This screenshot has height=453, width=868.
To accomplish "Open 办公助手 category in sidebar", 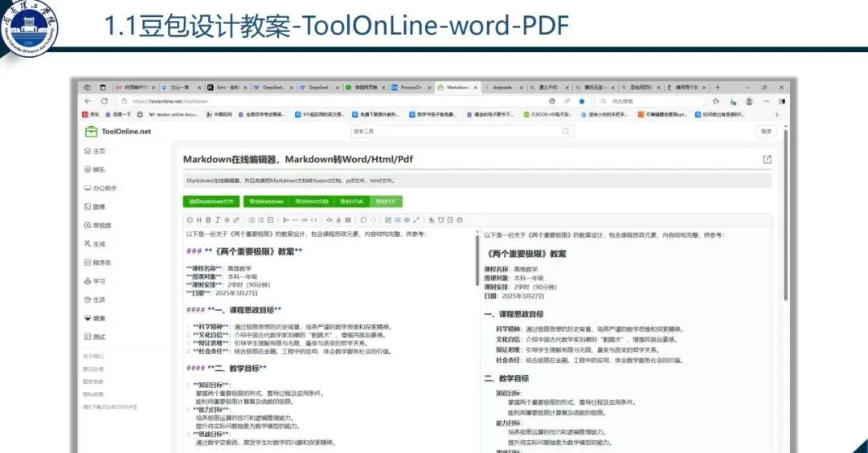I will [x=100, y=188].
